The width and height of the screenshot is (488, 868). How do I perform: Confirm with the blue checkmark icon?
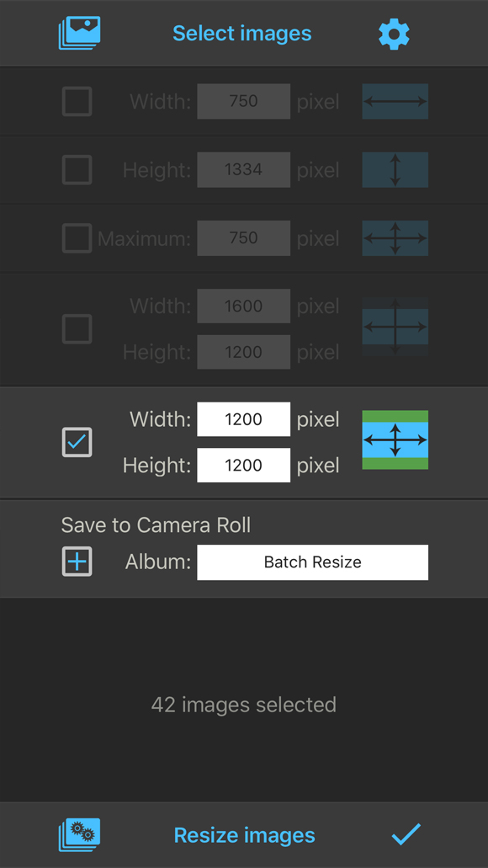click(406, 834)
